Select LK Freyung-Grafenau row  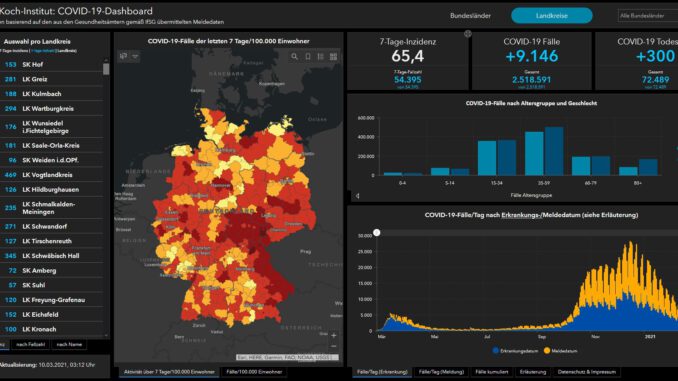[x=51, y=300]
